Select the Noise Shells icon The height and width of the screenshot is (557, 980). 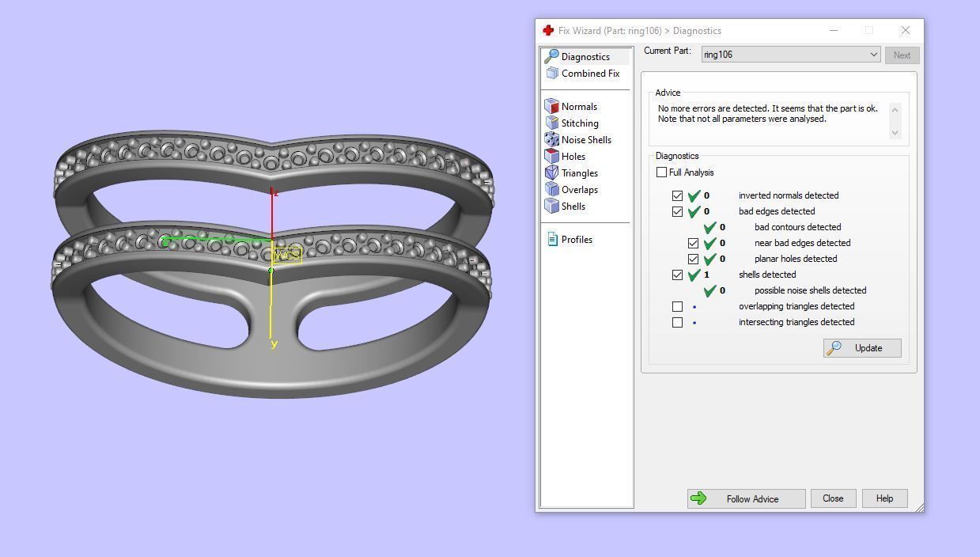[x=552, y=140]
